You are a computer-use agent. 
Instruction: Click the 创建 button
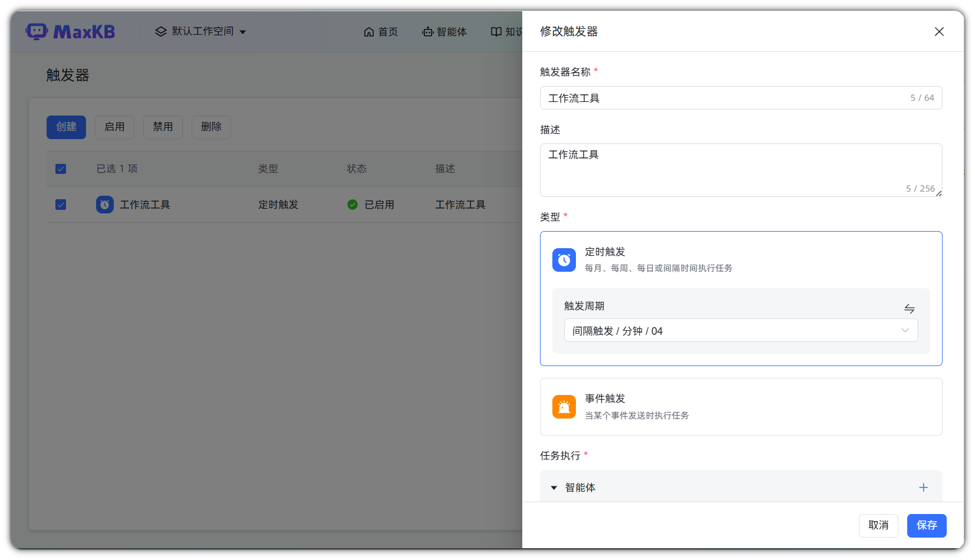[x=66, y=127]
